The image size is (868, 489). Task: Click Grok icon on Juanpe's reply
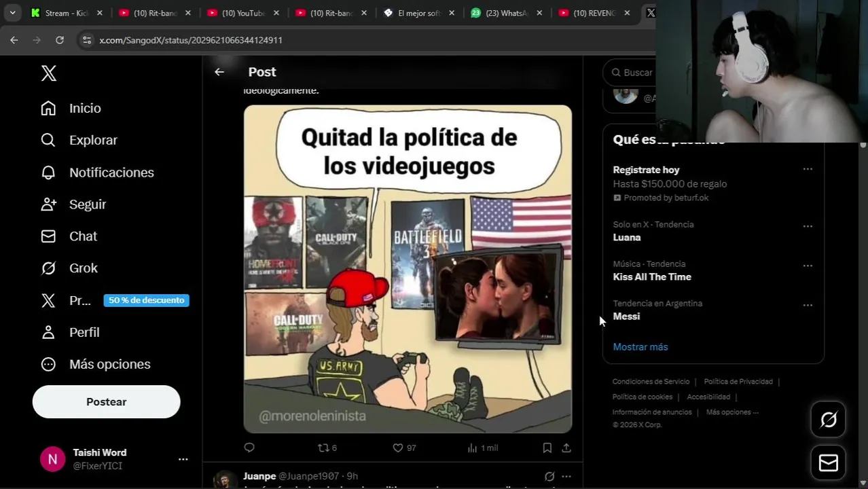549,476
